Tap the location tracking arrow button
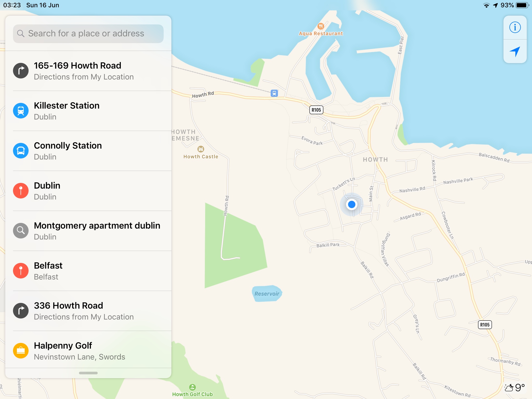The height and width of the screenshot is (399, 532). click(x=515, y=51)
